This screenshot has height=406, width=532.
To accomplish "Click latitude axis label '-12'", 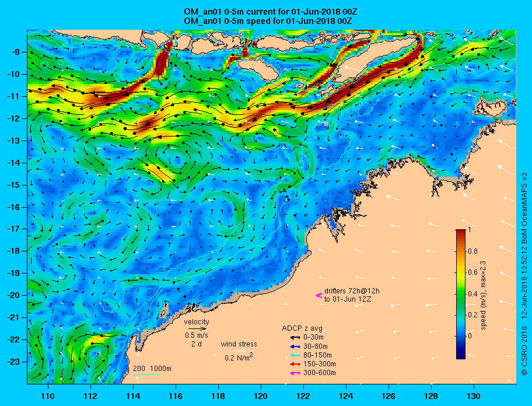I will pos(14,119).
